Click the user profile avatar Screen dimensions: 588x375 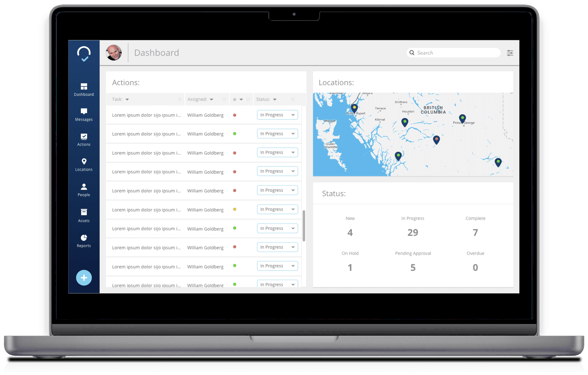pos(114,52)
